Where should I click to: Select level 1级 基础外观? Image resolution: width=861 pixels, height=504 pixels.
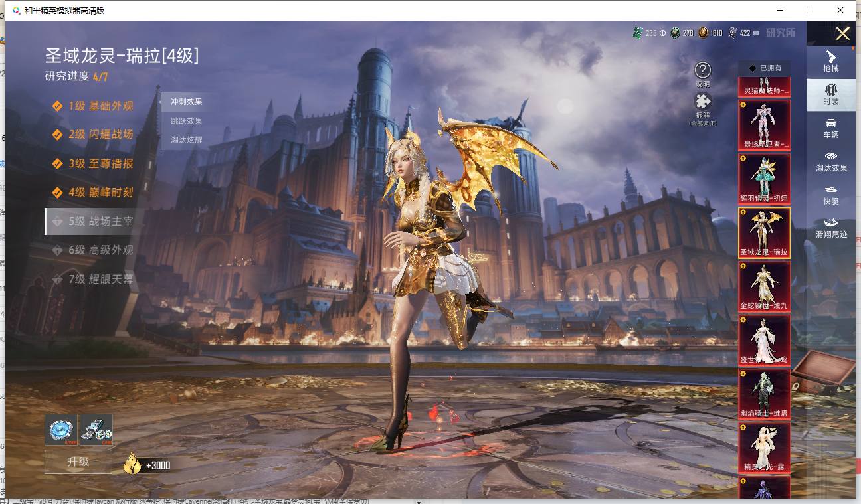click(x=93, y=106)
